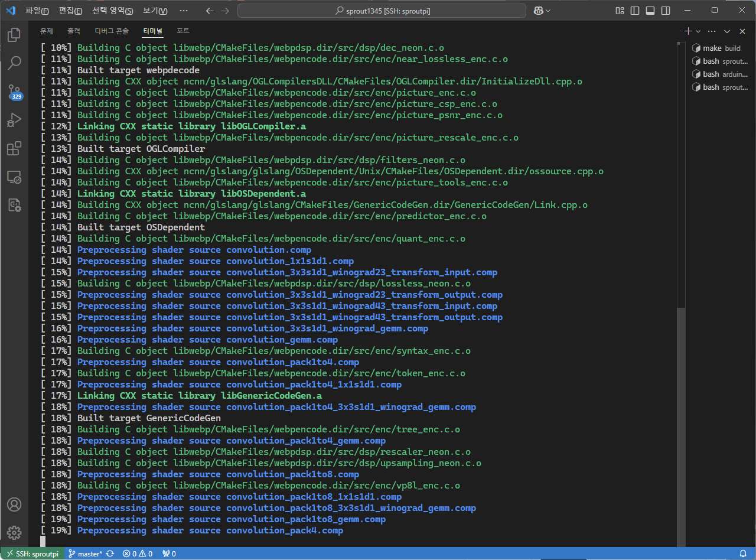
Task: Toggle the bottom panel layout icon
Action: point(650,11)
